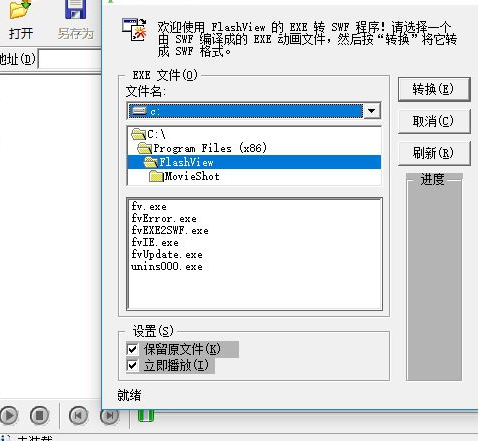Click the play button in the player bar
Image resolution: width=478 pixels, height=441 pixels.
point(9,415)
